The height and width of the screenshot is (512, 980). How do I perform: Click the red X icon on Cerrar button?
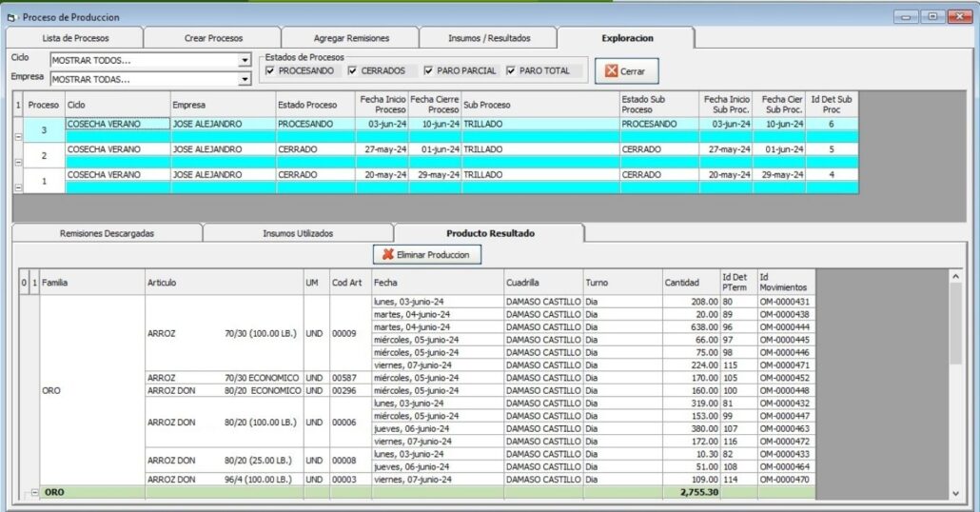(611, 71)
